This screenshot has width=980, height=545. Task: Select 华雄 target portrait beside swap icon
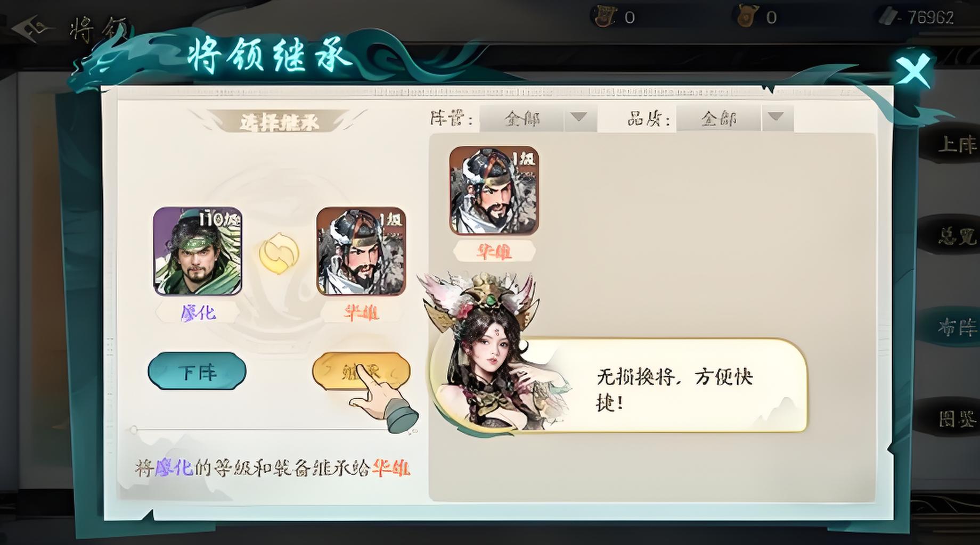[x=361, y=251]
